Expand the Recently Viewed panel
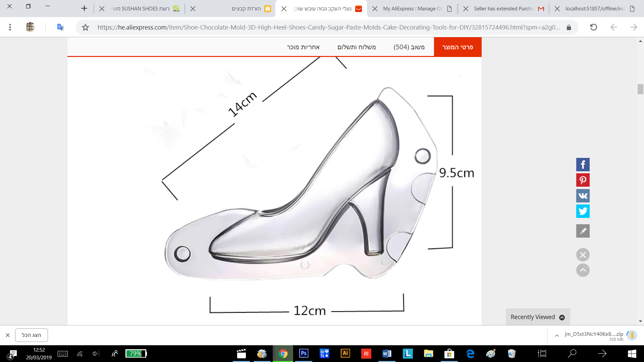The image size is (644, 362). (x=538, y=317)
